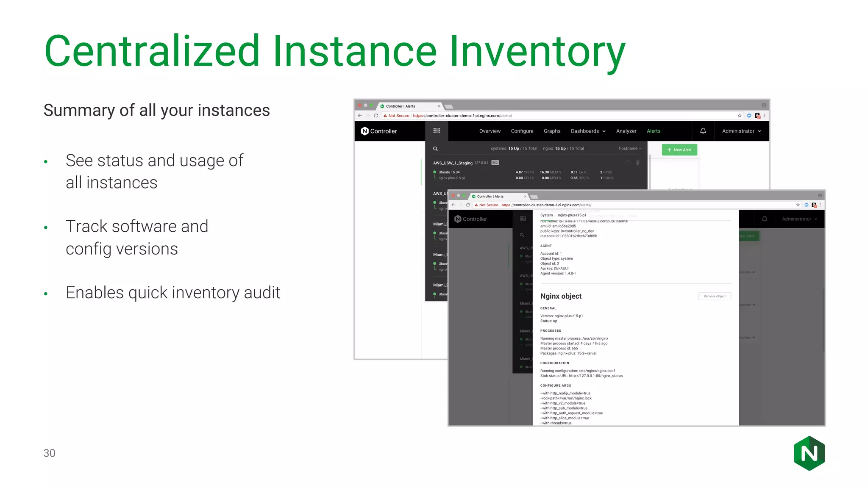Click the notifications bell in back window

tap(703, 131)
